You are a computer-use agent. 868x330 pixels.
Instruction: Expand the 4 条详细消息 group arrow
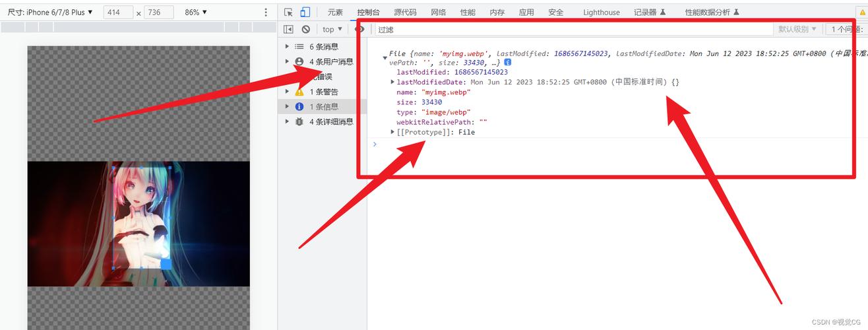tap(287, 121)
